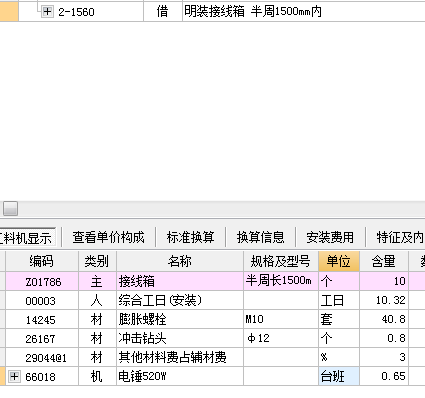Screen dimensions: 425x398
Task: Select 个 unit cell of 接线箱 row
Action: click(339, 281)
